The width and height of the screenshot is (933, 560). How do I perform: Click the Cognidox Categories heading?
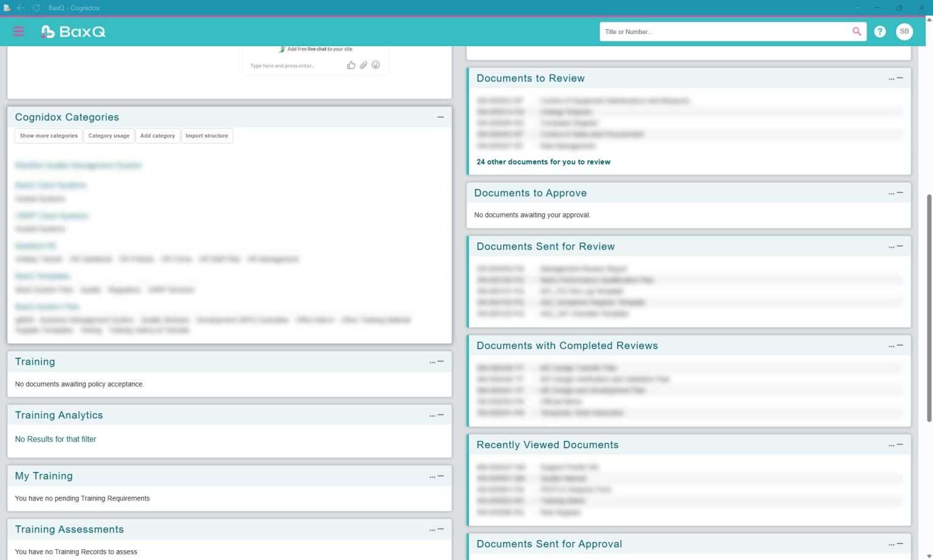click(x=67, y=117)
